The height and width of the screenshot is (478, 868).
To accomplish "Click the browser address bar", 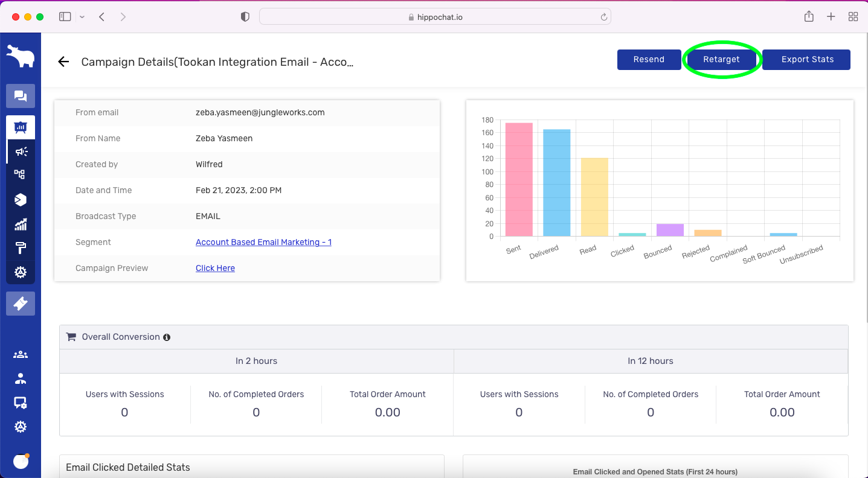I will click(x=435, y=17).
